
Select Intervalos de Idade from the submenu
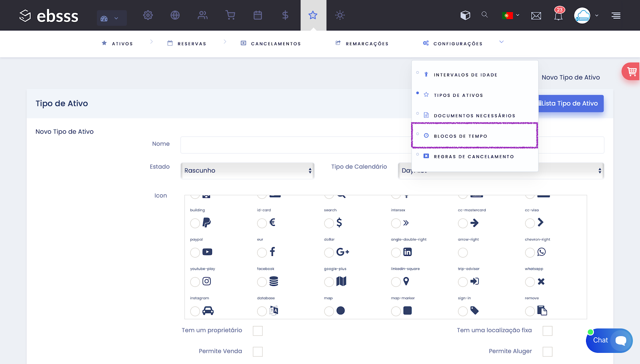coord(475,75)
